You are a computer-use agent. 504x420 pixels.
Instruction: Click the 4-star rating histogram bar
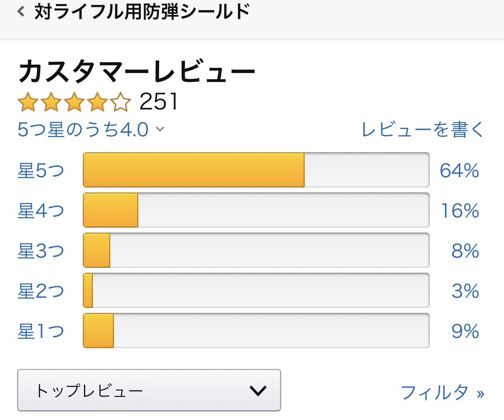click(256, 210)
